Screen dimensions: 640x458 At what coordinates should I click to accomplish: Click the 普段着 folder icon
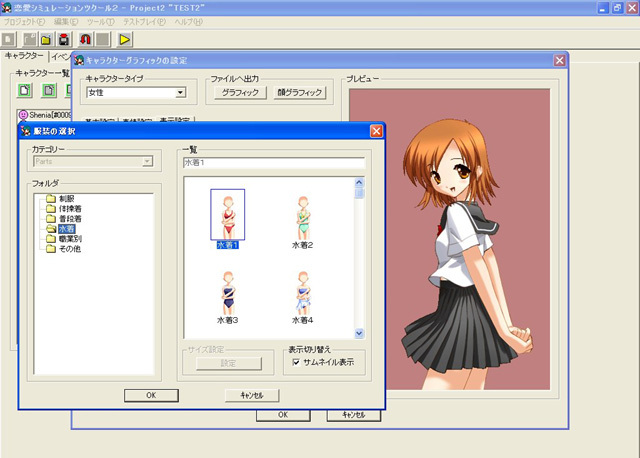click(x=51, y=219)
